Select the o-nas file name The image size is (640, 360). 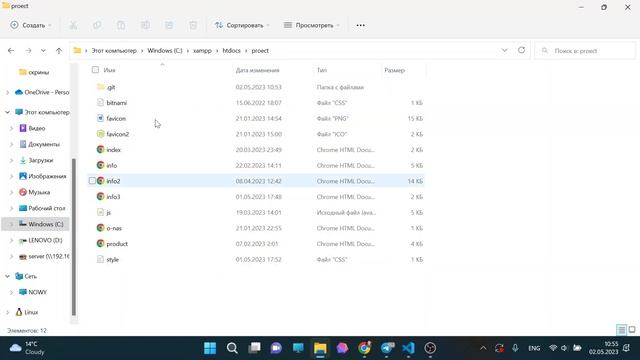click(114, 228)
